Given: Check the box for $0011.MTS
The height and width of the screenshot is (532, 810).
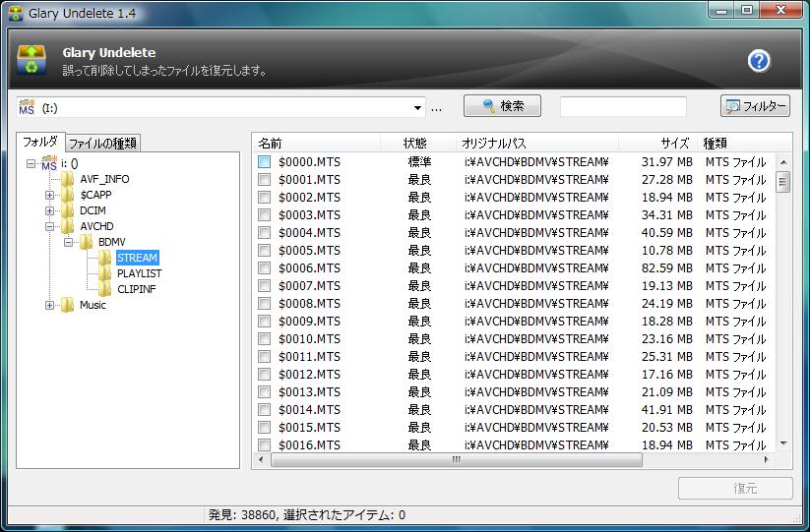Looking at the screenshot, I should [x=264, y=357].
